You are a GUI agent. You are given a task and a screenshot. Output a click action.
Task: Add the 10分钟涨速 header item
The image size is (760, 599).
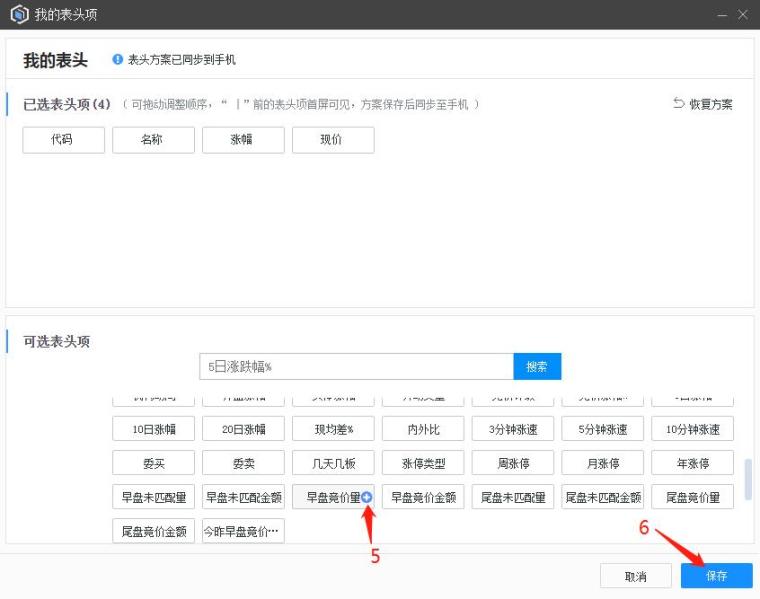point(692,429)
